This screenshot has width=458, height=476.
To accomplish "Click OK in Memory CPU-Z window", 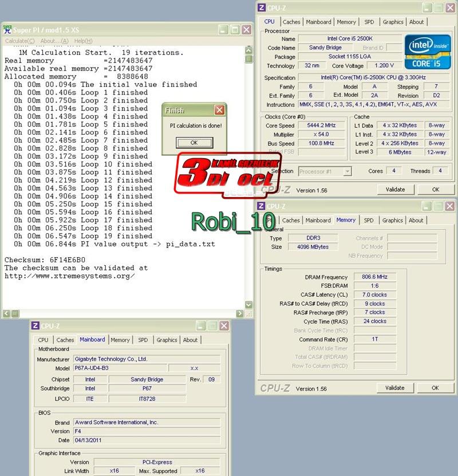I will point(435,388).
